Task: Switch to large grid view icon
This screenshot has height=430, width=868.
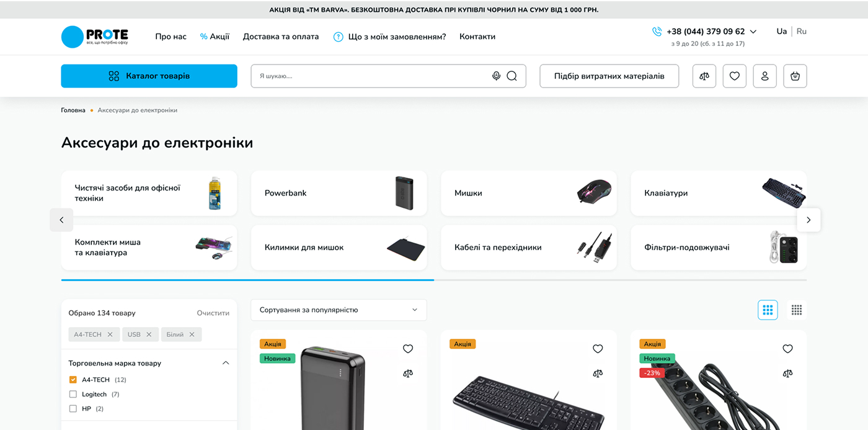Action: 768,310
